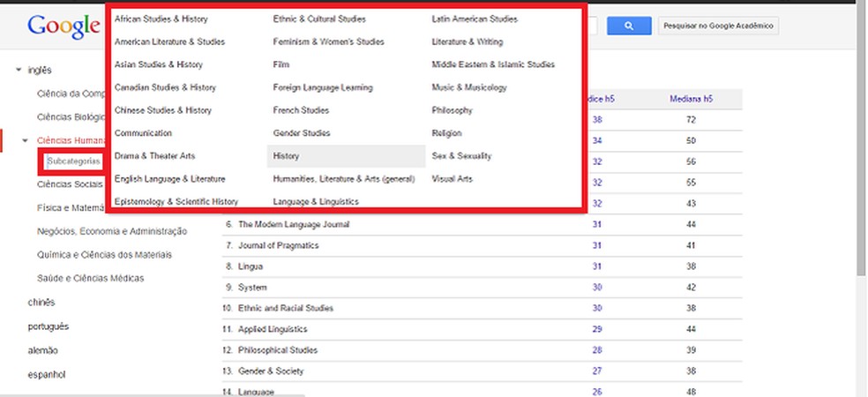Open Ciências Sociais category
The width and height of the screenshot is (868, 397).
click(70, 184)
